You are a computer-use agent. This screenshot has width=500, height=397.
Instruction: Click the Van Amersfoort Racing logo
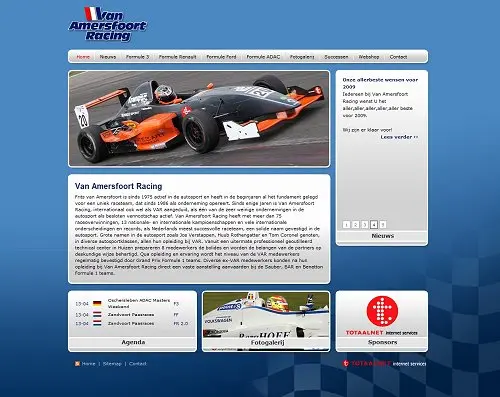point(107,24)
